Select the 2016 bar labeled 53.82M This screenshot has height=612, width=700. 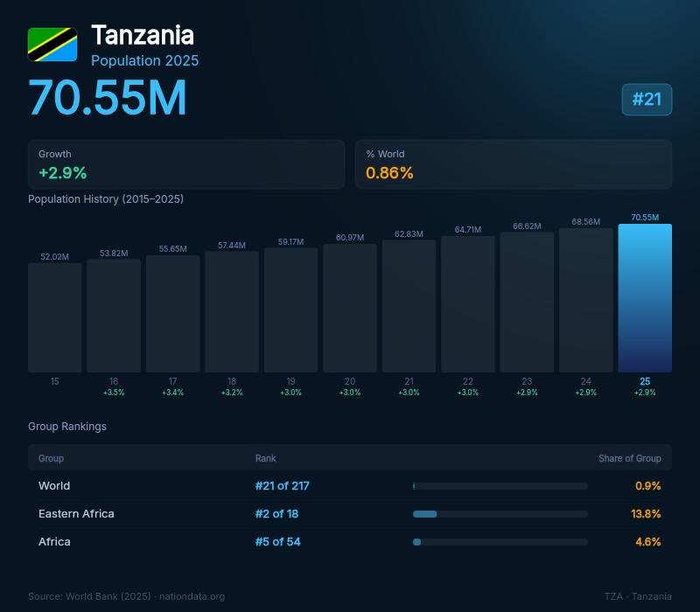tap(114, 316)
